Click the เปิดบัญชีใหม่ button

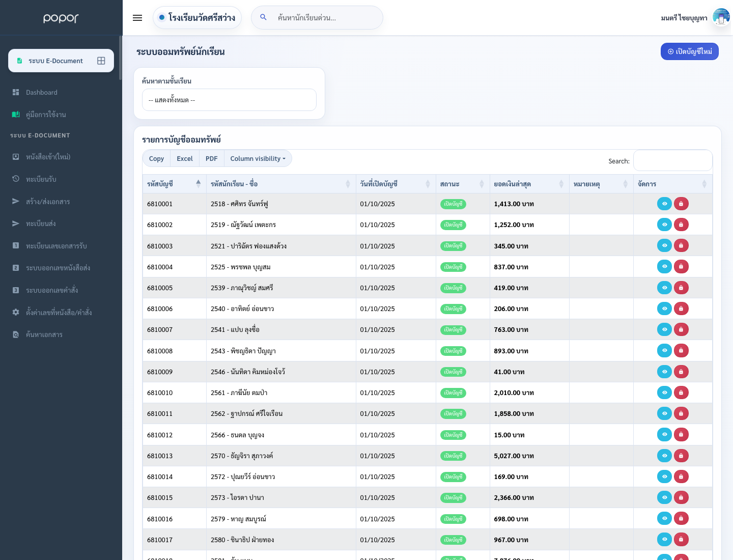(x=689, y=51)
